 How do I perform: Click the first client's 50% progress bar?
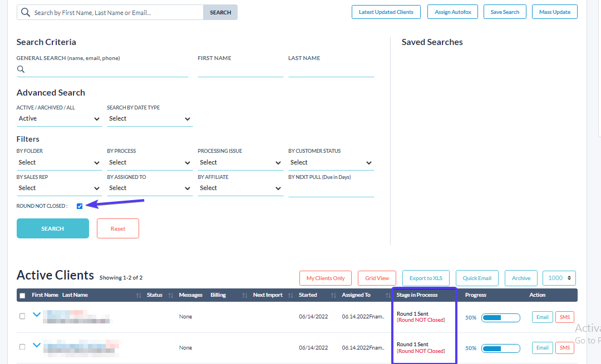click(500, 317)
